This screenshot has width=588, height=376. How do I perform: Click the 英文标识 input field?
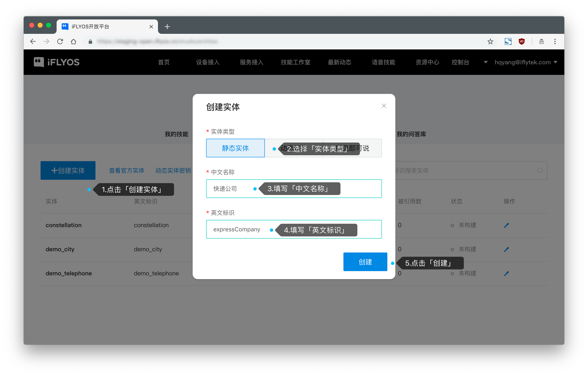pos(294,229)
